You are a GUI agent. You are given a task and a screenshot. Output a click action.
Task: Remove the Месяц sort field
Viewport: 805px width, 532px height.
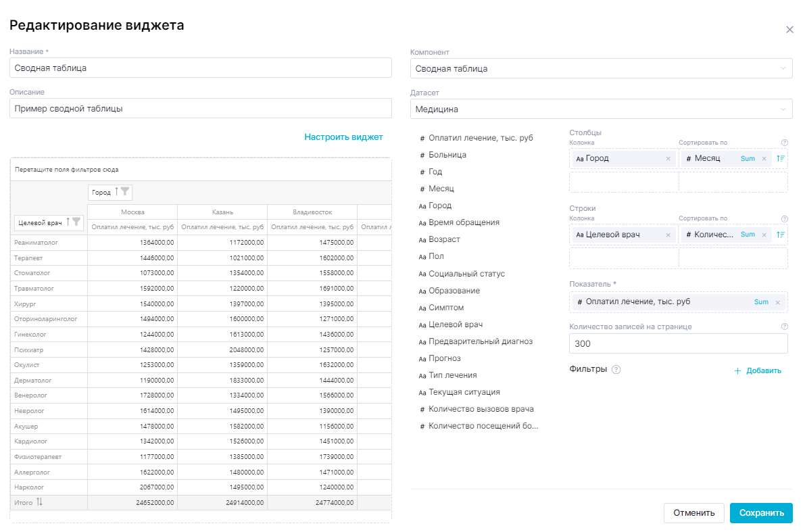coord(764,159)
